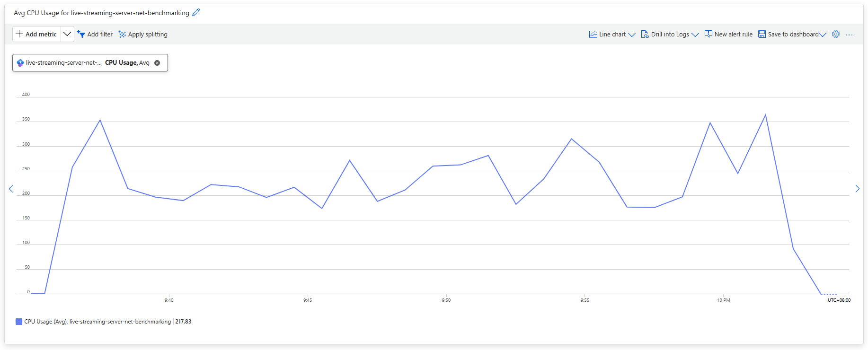This screenshot has height=350, width=868.
Task: Click the Add metric button
Action: coord(36,34)
